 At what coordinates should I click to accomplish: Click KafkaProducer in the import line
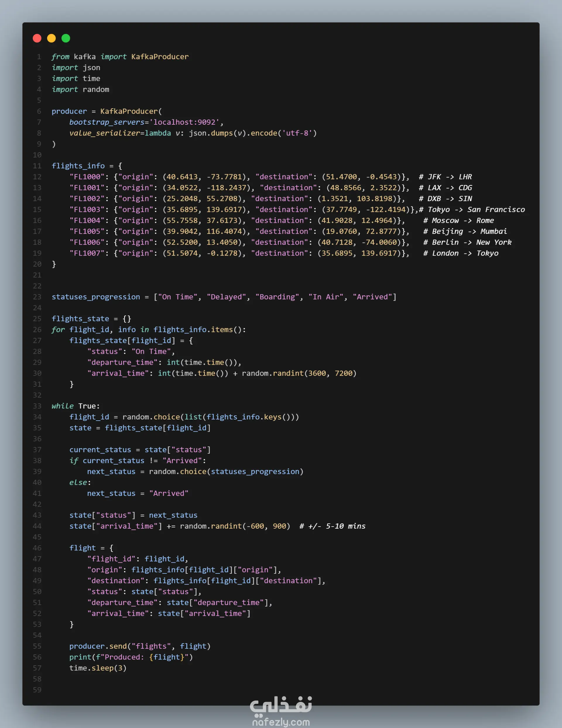160,57
